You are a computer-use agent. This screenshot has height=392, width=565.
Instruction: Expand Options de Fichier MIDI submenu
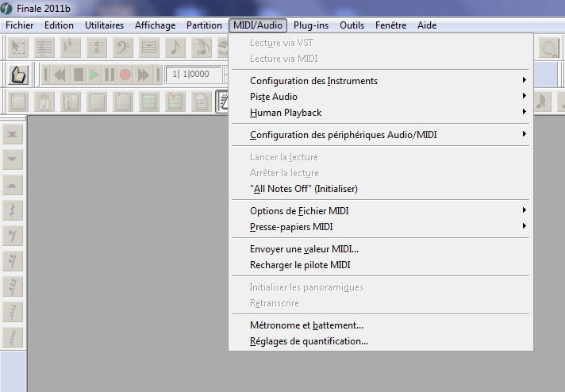(x=381, y=210)
